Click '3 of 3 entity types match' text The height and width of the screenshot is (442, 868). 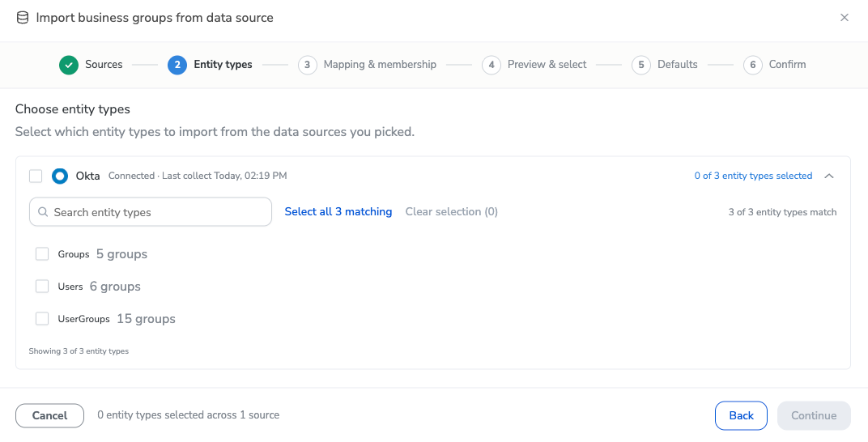coord(783,212)
